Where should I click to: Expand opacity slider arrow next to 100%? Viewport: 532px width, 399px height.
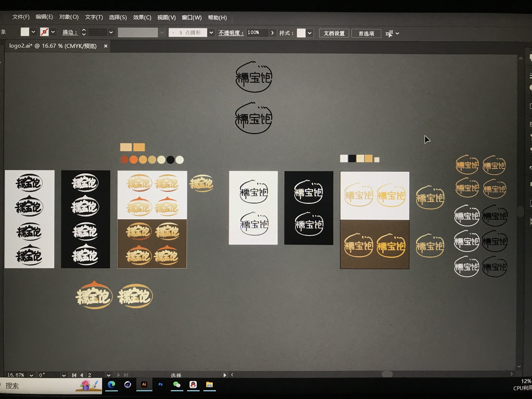tap(272, 33)
